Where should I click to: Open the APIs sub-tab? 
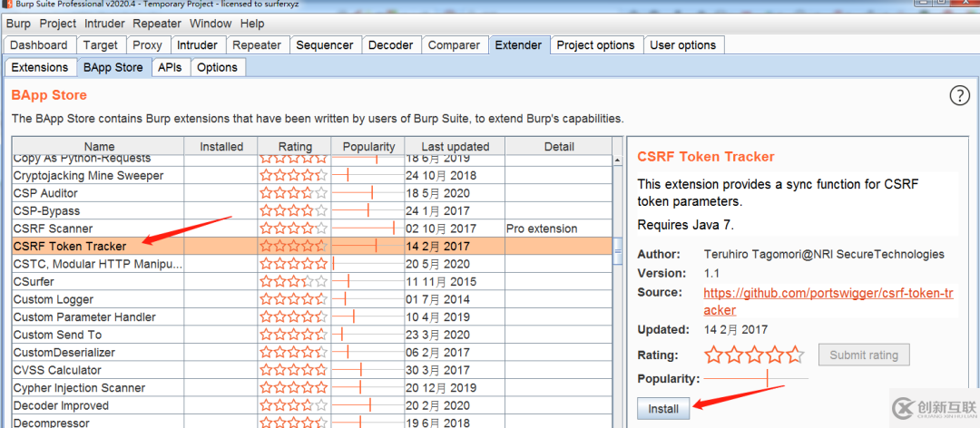pos(170,67)
